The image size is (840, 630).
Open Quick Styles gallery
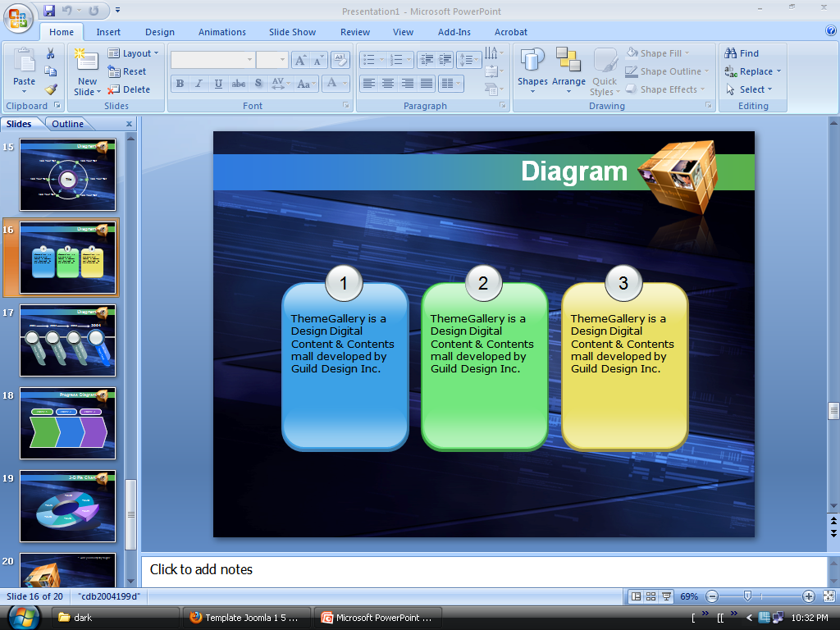coord(605,71)
